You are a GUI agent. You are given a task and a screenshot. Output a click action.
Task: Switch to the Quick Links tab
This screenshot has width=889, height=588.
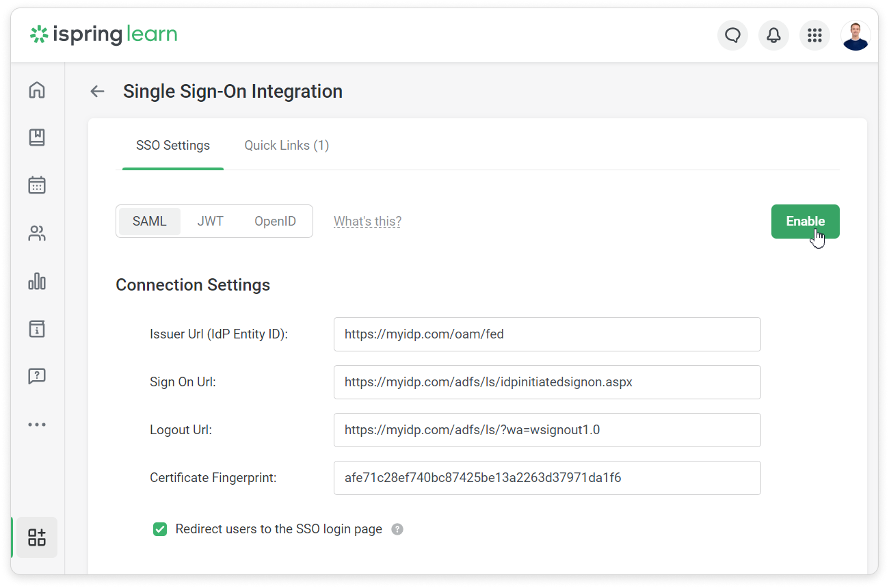point(287,145)
